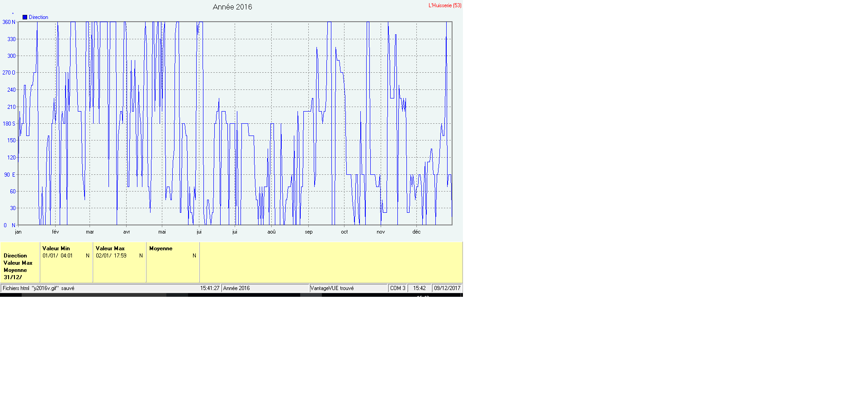Click the avr month label

pyautogui.click(x=127, y=232)
